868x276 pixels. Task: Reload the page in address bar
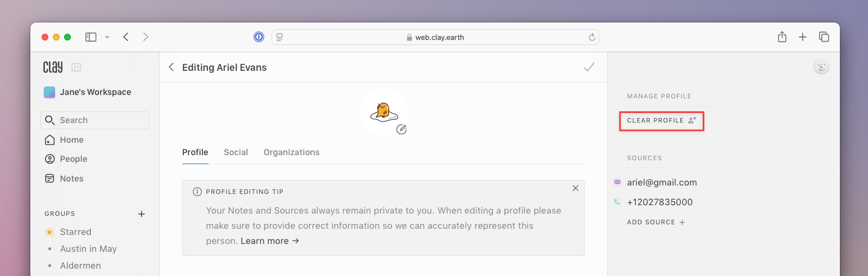click(x=591, y=37)
